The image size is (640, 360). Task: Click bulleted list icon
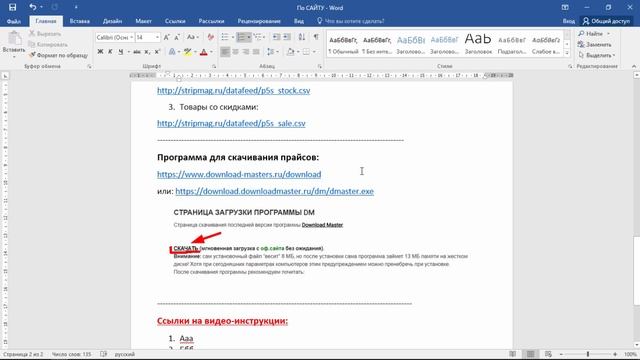(x=225, y=37)
